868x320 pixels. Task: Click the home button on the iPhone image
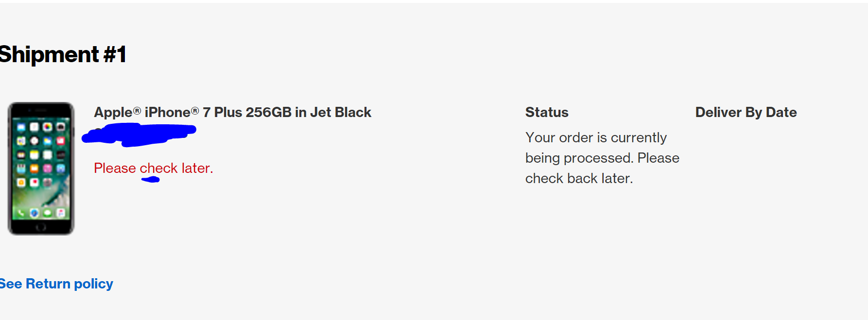(x=41, y=227)
